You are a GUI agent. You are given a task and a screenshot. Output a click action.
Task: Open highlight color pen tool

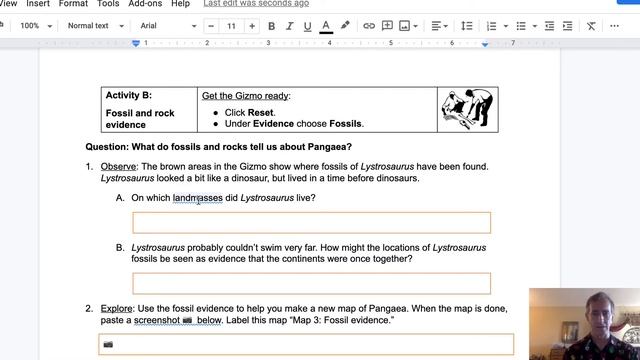(345, 26)
